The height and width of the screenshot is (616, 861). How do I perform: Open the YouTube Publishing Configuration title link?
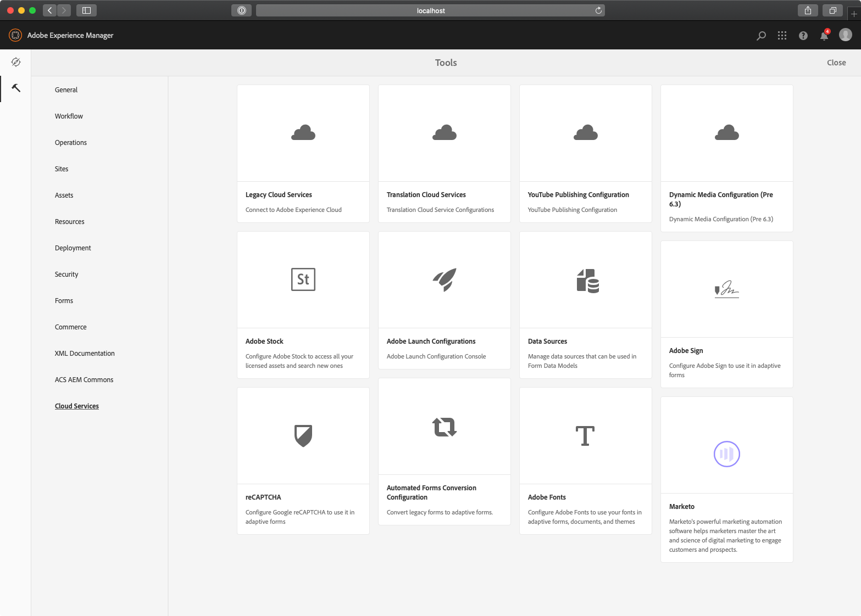(579, 195)
